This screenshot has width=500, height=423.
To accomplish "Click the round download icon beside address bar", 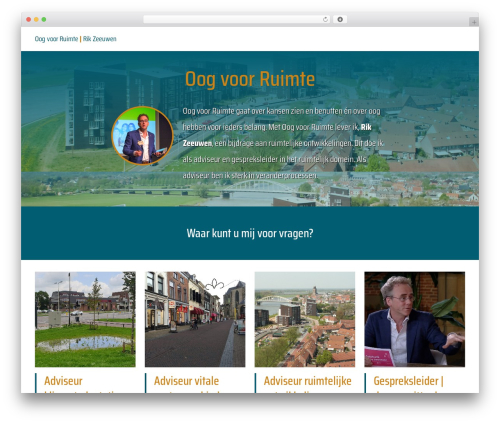I will [x=340, y=19].
